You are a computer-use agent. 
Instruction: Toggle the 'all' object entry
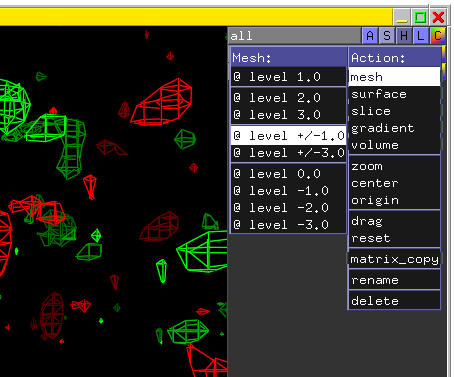[295, 36]
